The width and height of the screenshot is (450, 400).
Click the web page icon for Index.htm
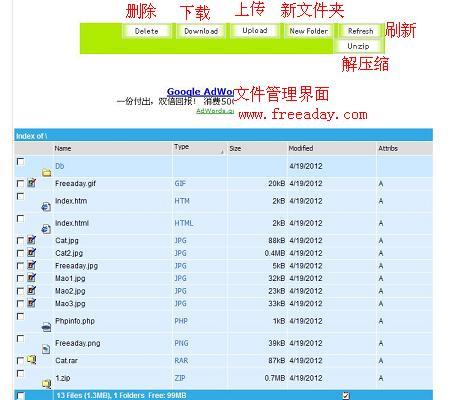(46, 207)
